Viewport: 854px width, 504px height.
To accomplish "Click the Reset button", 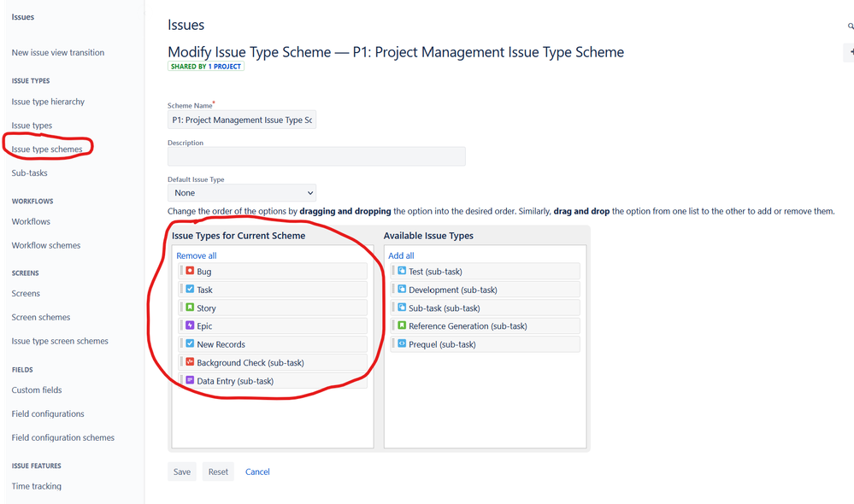I will [218, 472].
